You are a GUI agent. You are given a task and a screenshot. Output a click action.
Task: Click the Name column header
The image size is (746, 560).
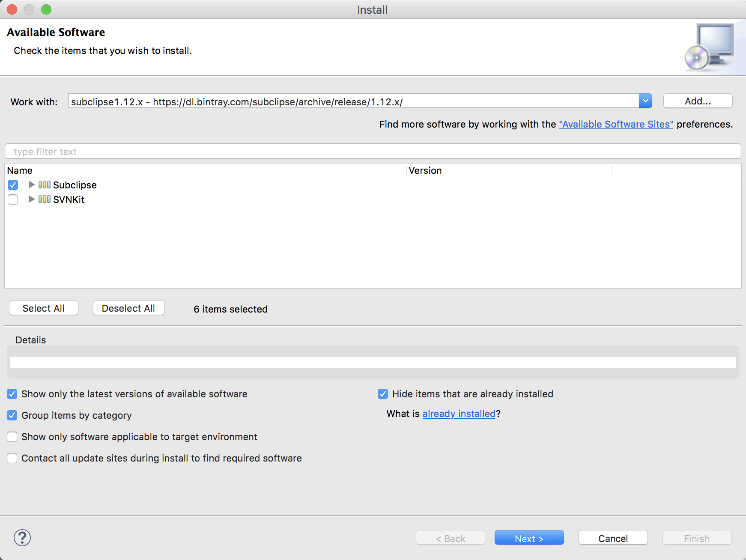pyautogui.click(x=20, y=170)
